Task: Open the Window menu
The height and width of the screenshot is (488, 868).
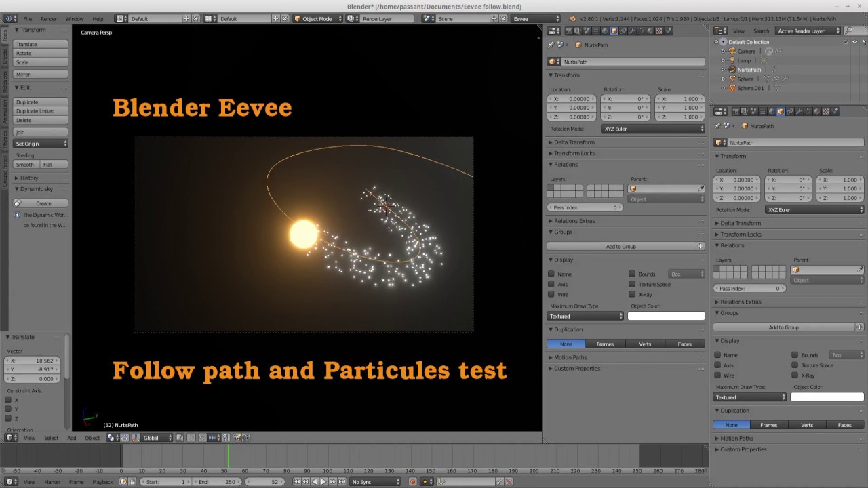Action: [x=74, y=18]
